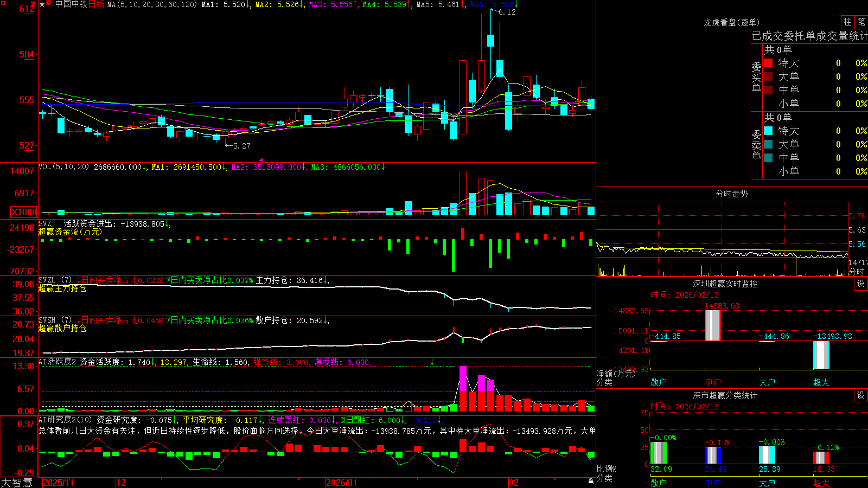868x488 pixels.
Task: Click the 已成交委托单成交量统计 header
Action: coord(809,36)
